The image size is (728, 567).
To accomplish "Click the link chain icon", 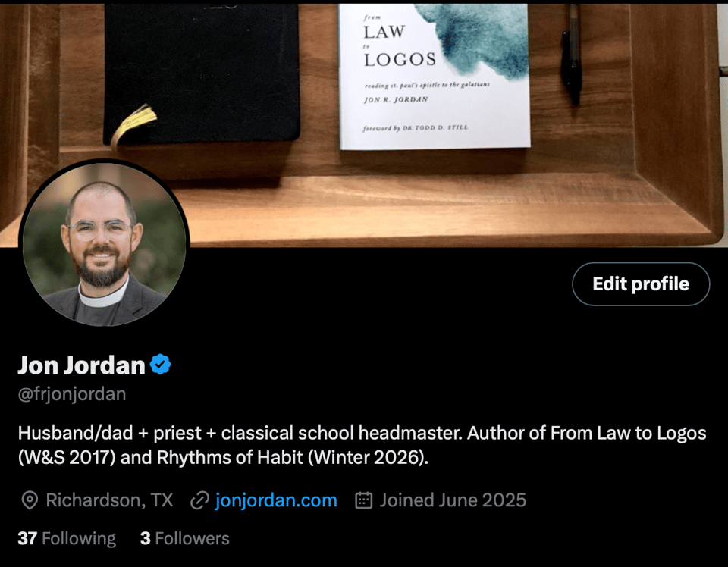I will tap(199, 500).
